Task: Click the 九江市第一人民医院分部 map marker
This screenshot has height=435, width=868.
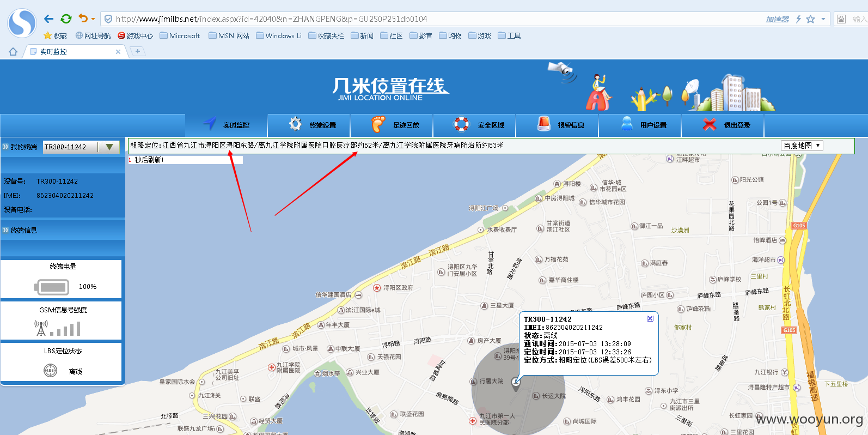Action: [x=473, y=420]
